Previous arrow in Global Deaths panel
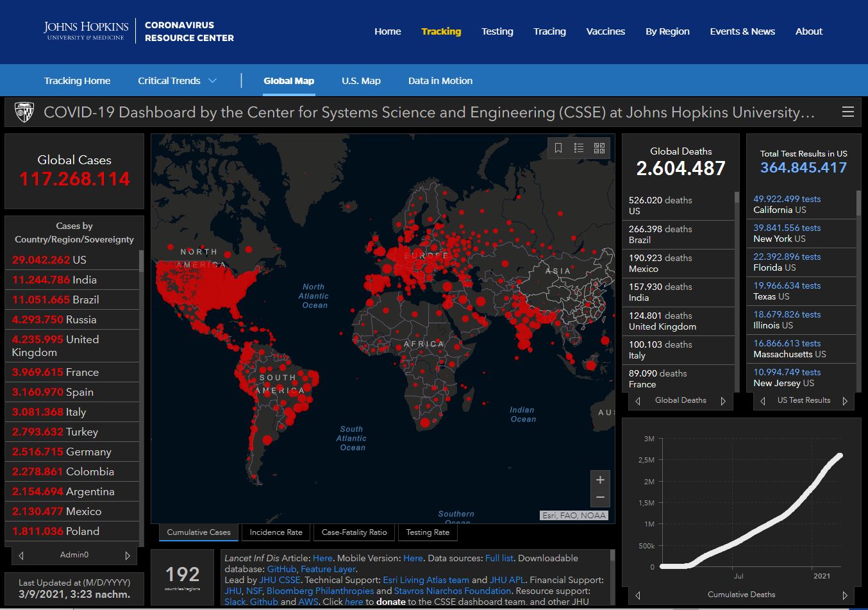Image resolution: width=868 pixels, height=610 pixels. click(x=638, y=401)
